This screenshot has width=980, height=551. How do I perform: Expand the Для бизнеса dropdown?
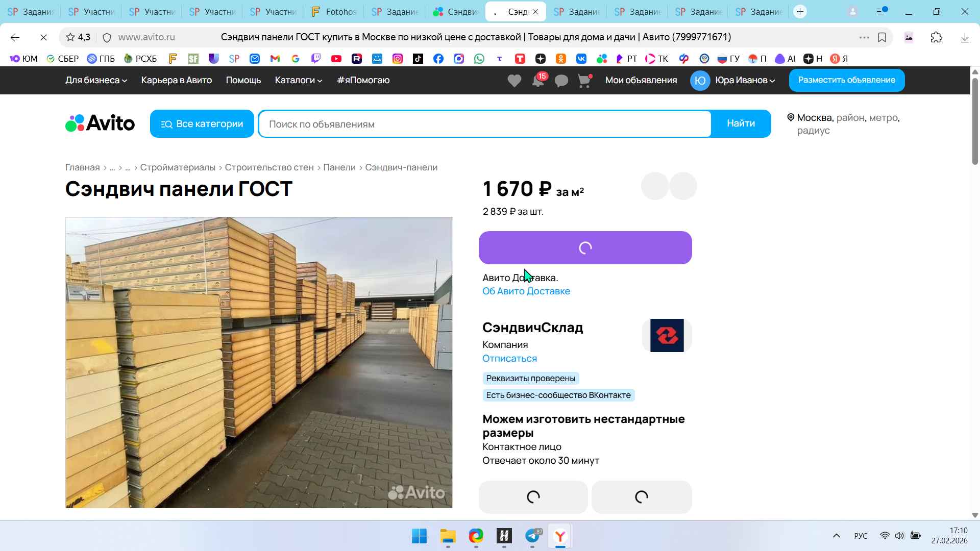[x=96, y=80]
